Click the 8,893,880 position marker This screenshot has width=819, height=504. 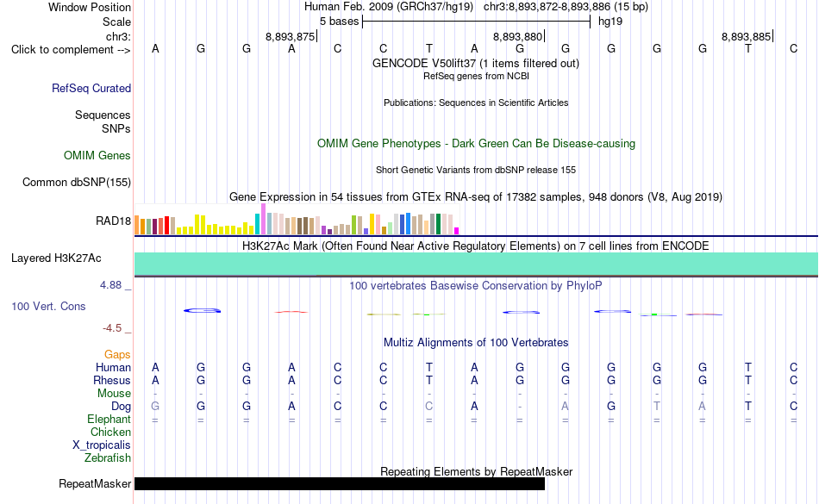[x=518, y=36]
